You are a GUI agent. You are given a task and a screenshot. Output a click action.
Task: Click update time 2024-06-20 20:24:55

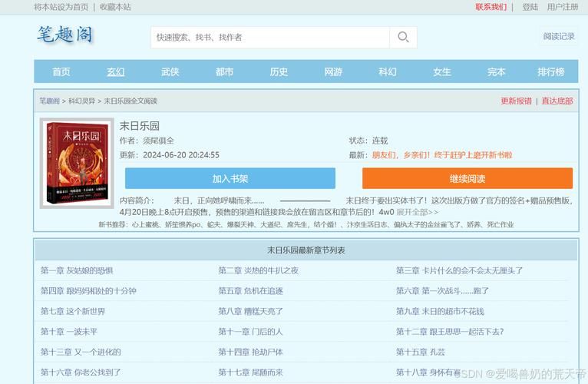click(x=181, y=155)
